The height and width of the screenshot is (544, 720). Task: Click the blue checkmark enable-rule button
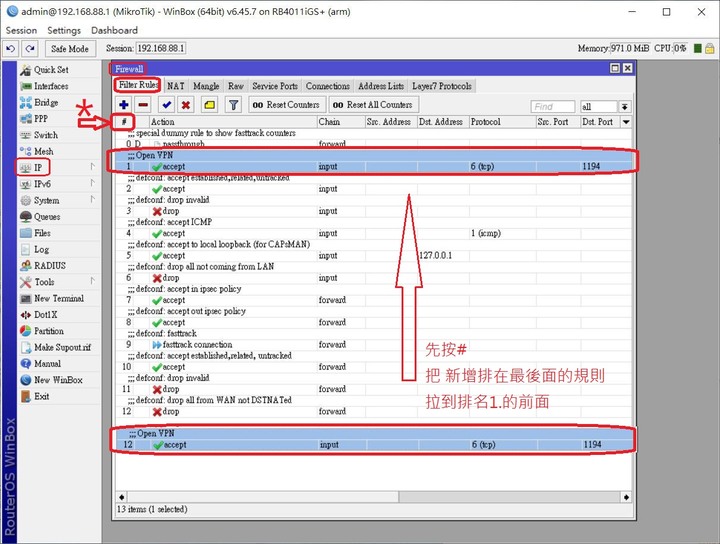click(167, 105)
